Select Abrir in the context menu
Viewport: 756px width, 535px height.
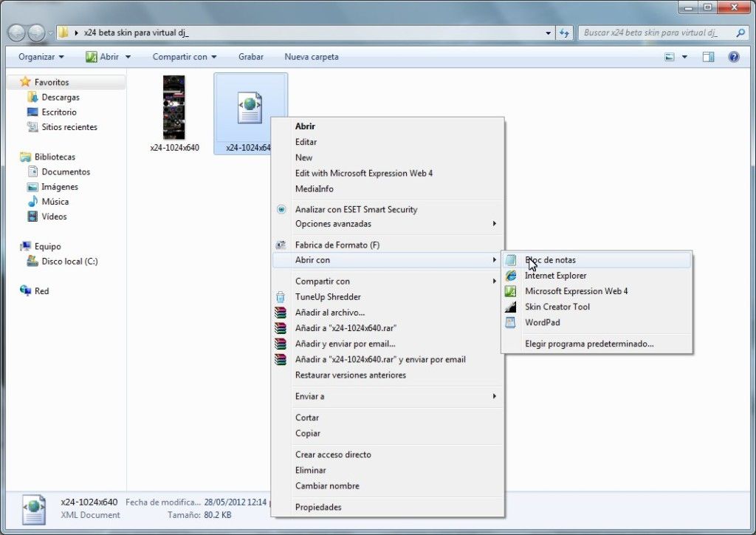305,126
